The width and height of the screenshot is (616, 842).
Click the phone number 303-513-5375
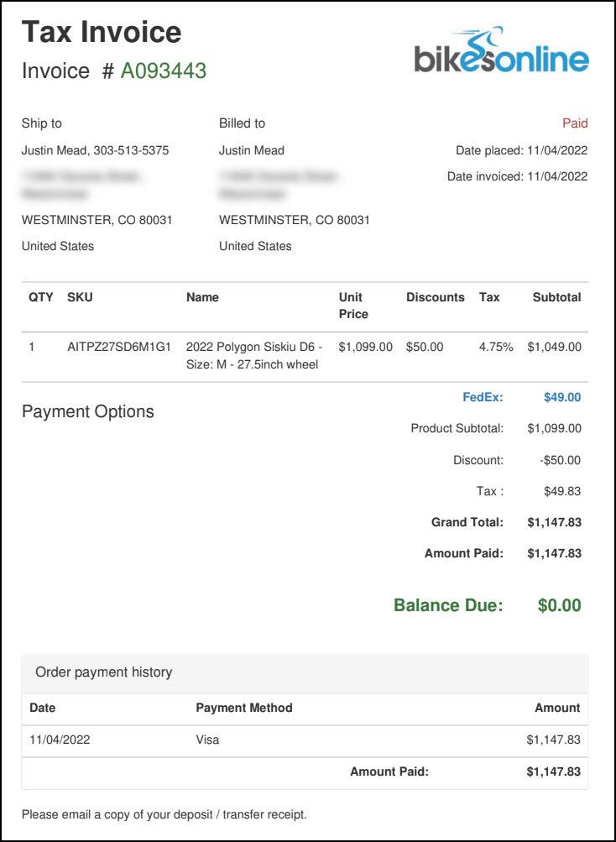[x=130, y=151]
